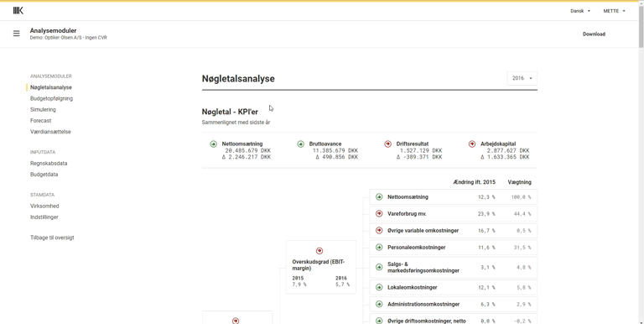The width and height of the screenshot is (644, 324).
Task: Click Demo: Optiker Olsen A/S subtitle
Action: 69,38
